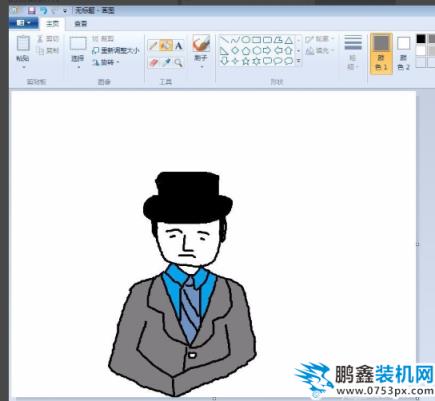Screen dimensions: 435x401
Task: Choose the Triangle shape
Action: click(x=289, y=40)
